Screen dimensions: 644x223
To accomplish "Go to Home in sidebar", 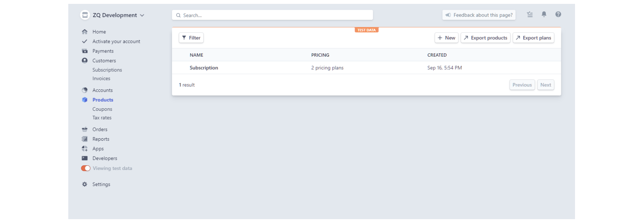I will 99,32.
